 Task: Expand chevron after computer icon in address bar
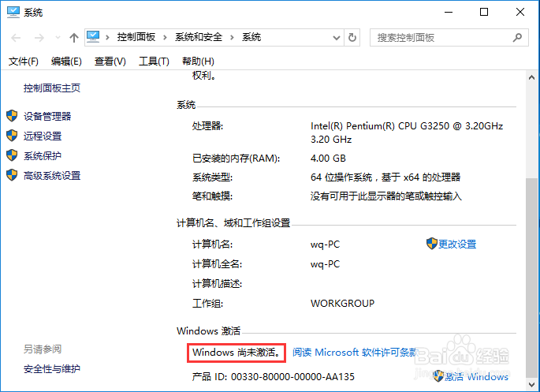[x=107, y=37]
